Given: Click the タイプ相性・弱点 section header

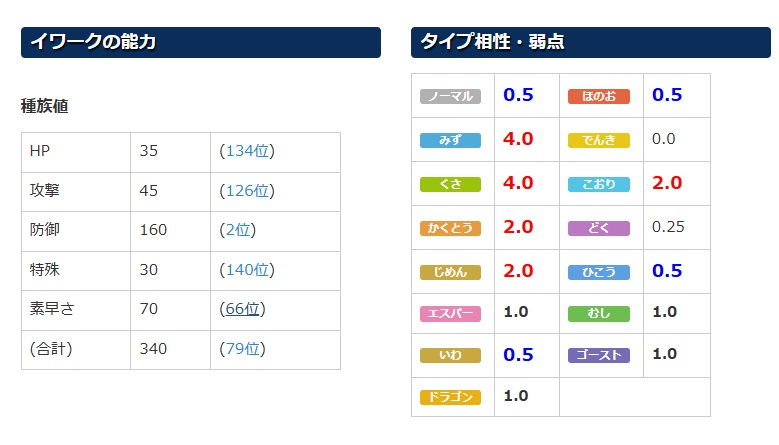Looking at the screenshot, I should point(591,42).
